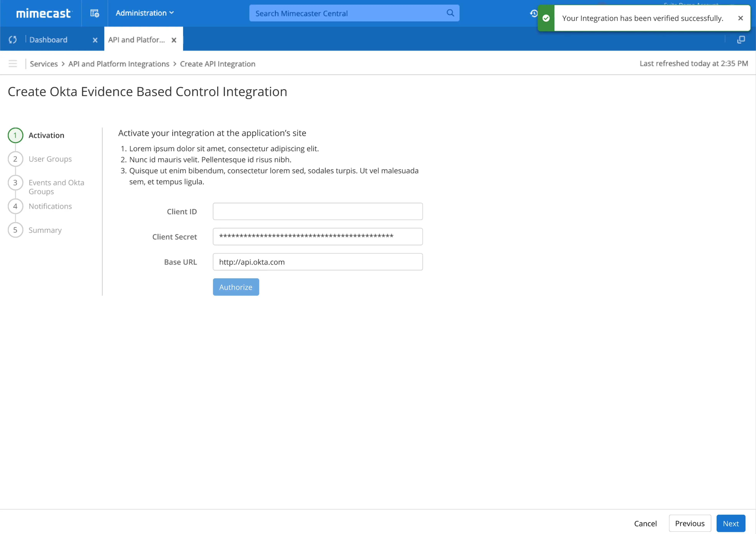756x534 pixels.
Task: Click the Your Integration has been verified text
Action: 643,18
